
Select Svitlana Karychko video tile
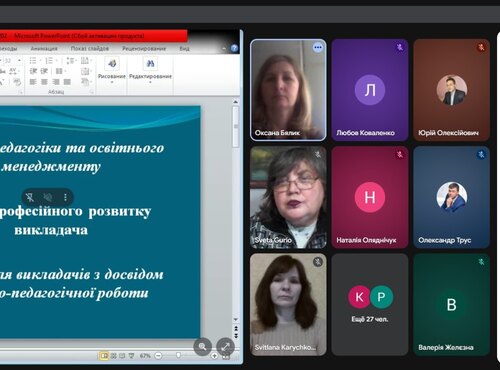pos(288,305)
